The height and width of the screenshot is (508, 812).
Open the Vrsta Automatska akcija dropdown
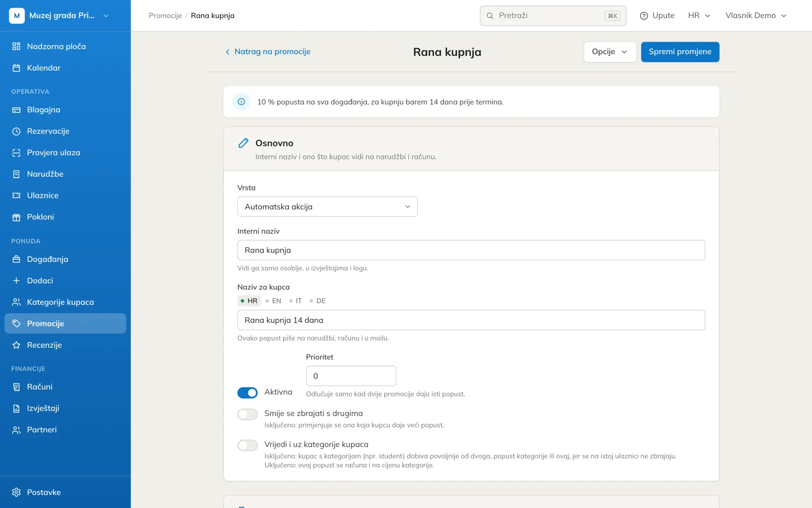(x=327, y=207)
